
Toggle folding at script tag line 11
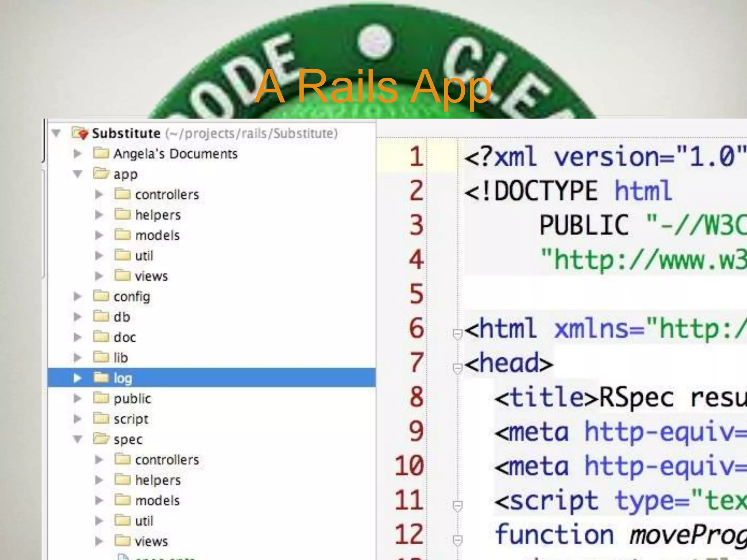tap(457, 506)
